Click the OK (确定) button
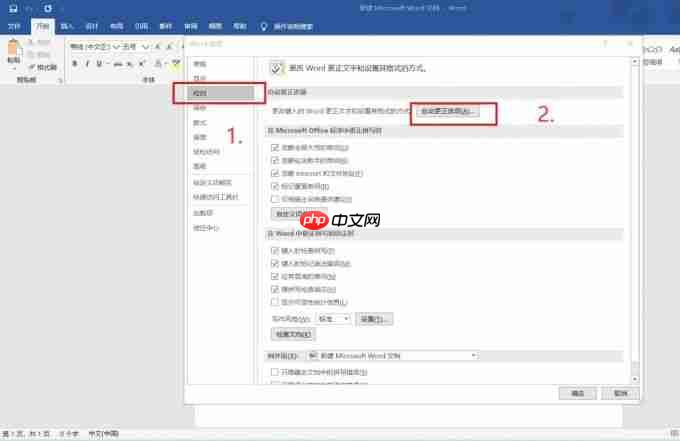Viewport: 680px width, 441px height. point(577,393)
